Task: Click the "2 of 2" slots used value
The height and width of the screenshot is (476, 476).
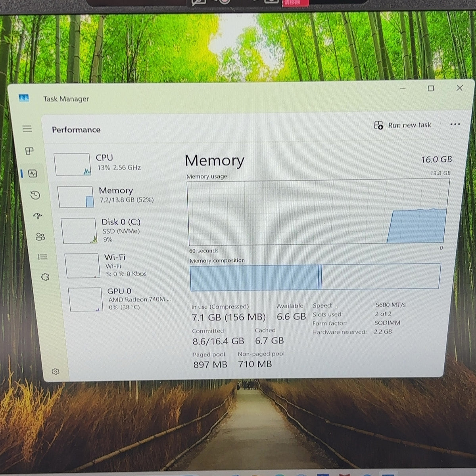Action: click(x=383, y=314)
